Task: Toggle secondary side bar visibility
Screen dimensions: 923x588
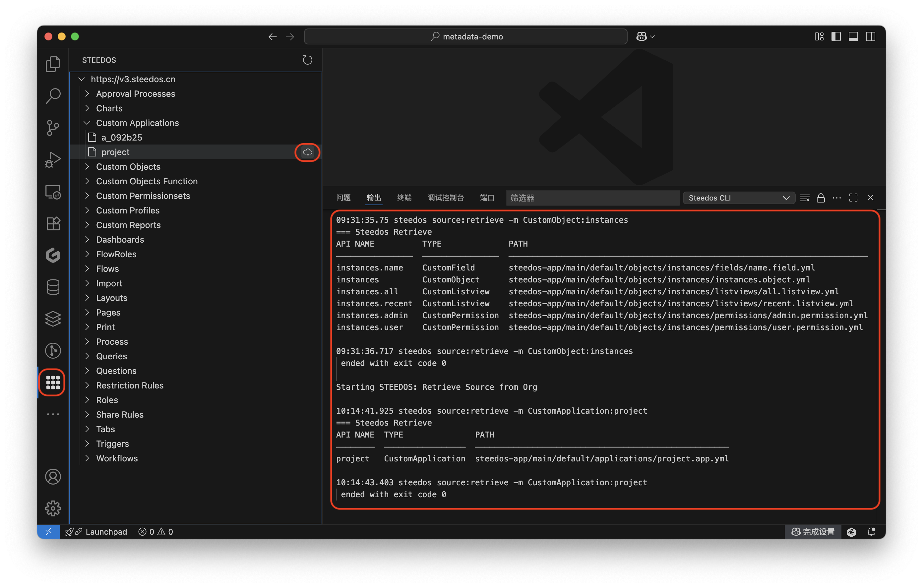Action: pyautogui.click(x=871, y=36)
